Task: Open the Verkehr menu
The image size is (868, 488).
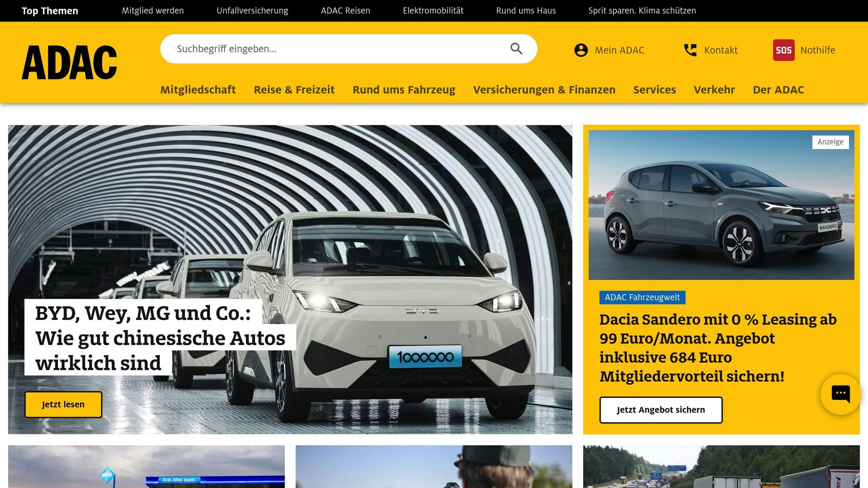Action: [x=714, y=90]
